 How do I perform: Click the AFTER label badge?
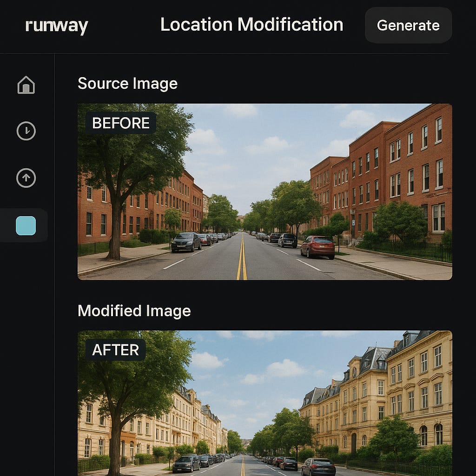115,350
